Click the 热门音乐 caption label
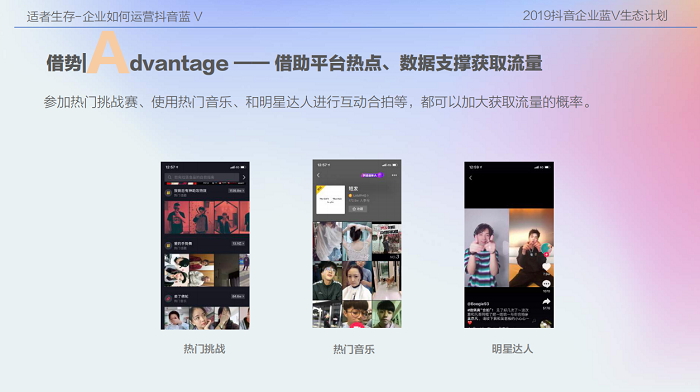The width and height of the screenshot is (700, 392). click(x=354, y=349)
